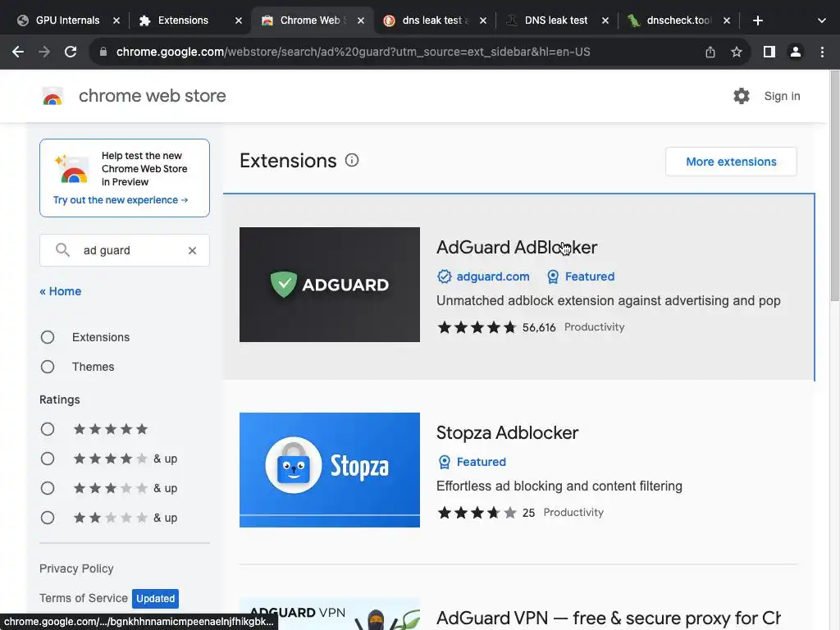840x630 pixels.
Task: Click the Stopza thumbnail image
Action: (x=330, y=470)
